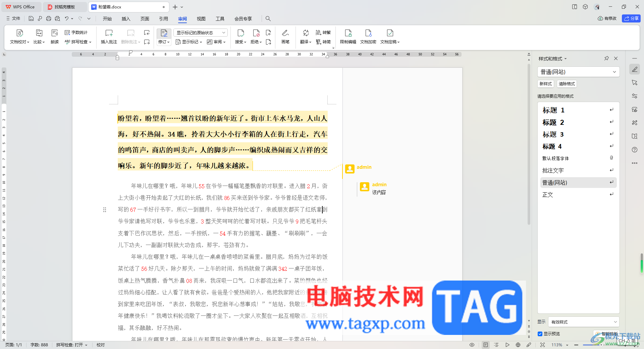
Task: Click the 比较 compare documents icon
Action: [39, 33]
